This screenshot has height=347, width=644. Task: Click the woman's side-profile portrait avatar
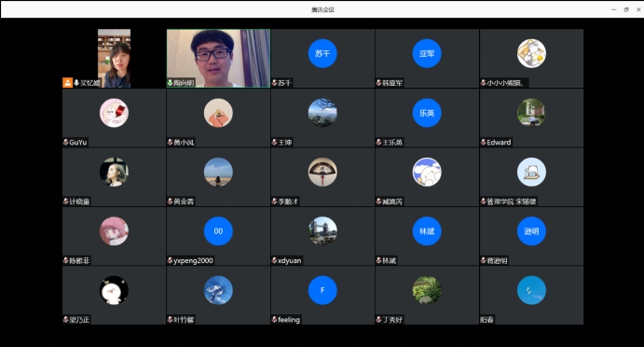[115, 172]
